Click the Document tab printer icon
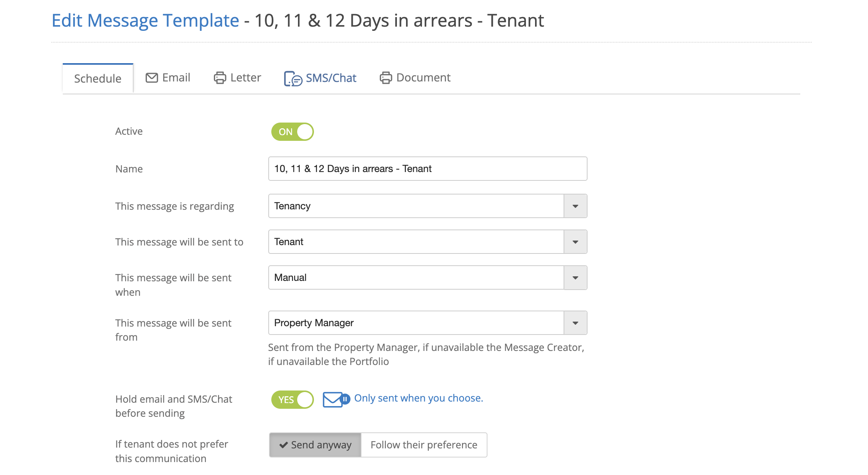 [x=385, y=78]
